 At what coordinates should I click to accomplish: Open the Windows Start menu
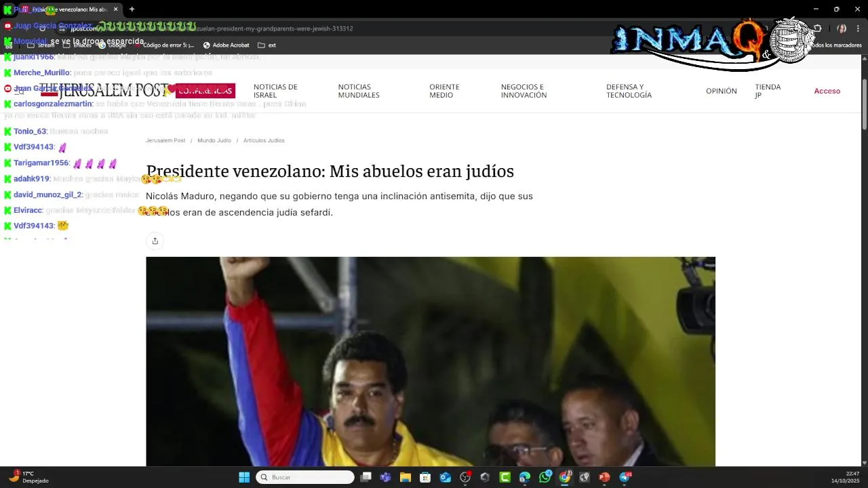[x=244, y=477]
